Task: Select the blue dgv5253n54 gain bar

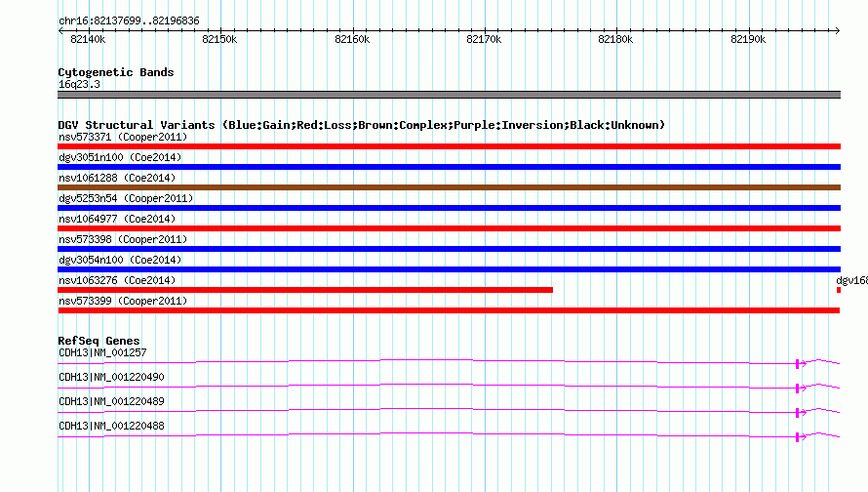Action: (449, 208)
